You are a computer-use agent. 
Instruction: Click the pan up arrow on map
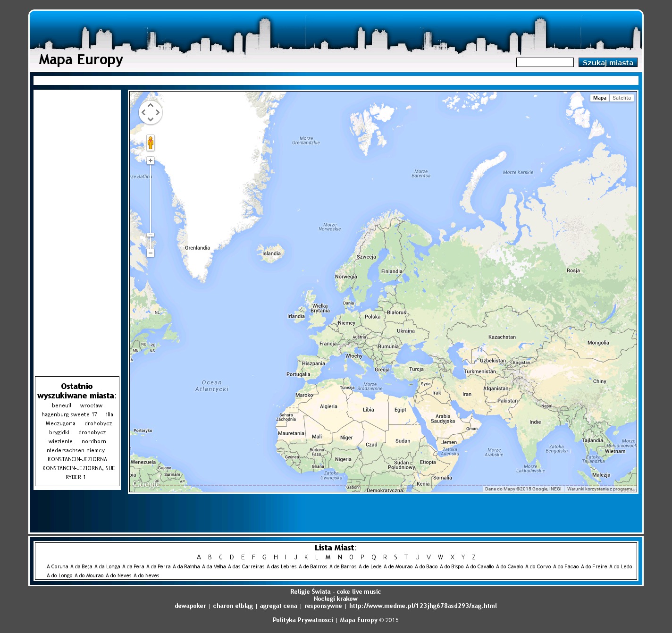[x=151, y=106]
